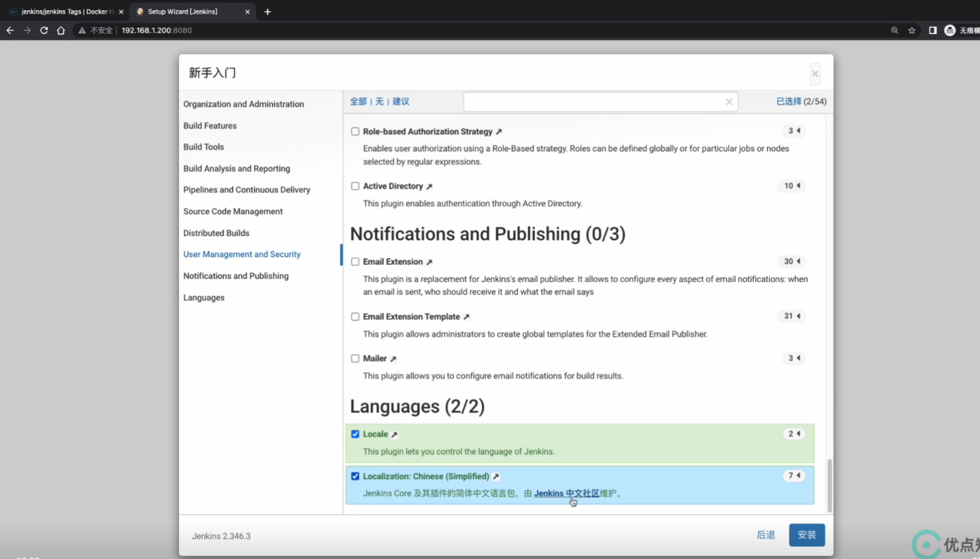Clear the plugin search field
Image resolution: width=980 pixels, height=559 pixels.
click(x=729, y=102)
